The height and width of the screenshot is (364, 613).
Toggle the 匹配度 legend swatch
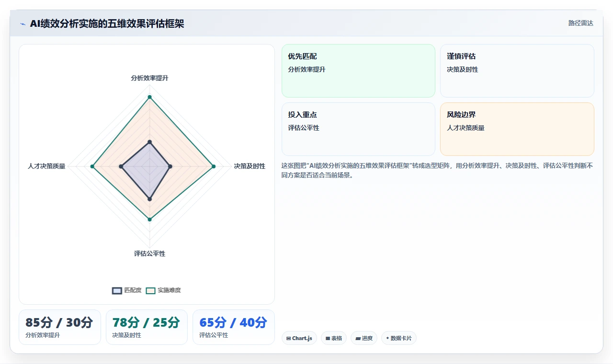click(117, 290)
